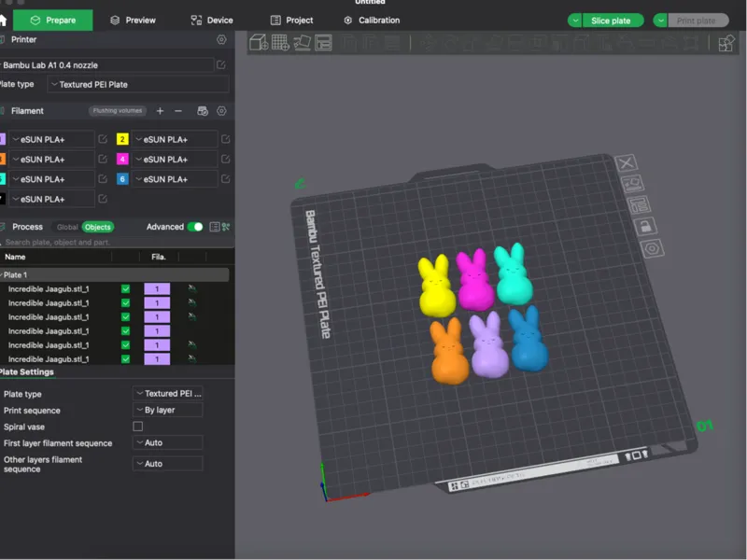Screen dimensions: 747x560
Task: Open the Calibration tab
Action: pyautogui.click(x=372, y=20)
